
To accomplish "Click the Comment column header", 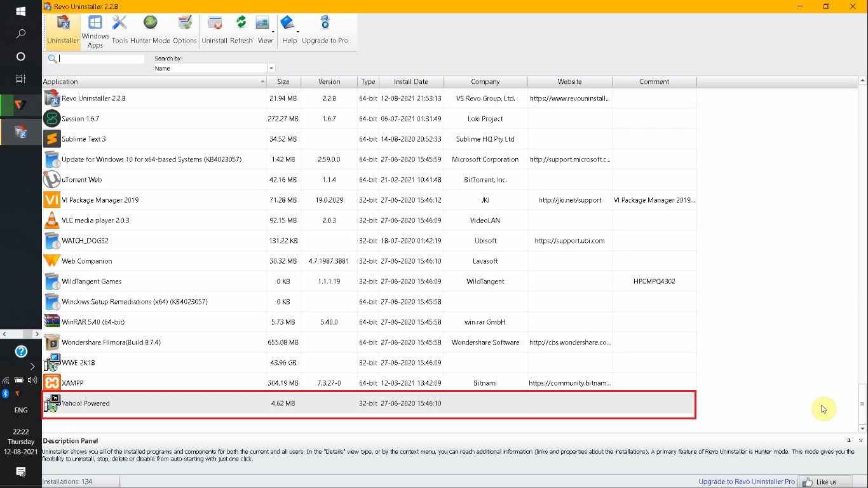I will coord(654,81).
